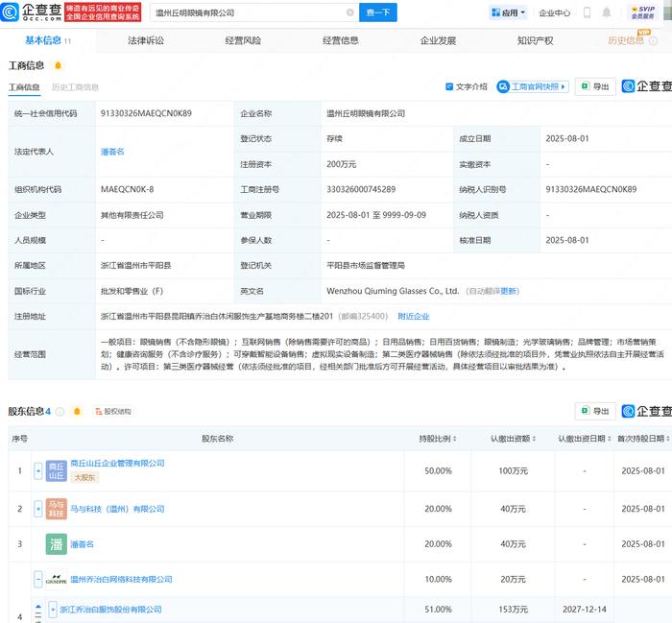This screenshot has height=623, width=672.
Task: Click the info icon beside 历史信息
Action: coord(653,40)
